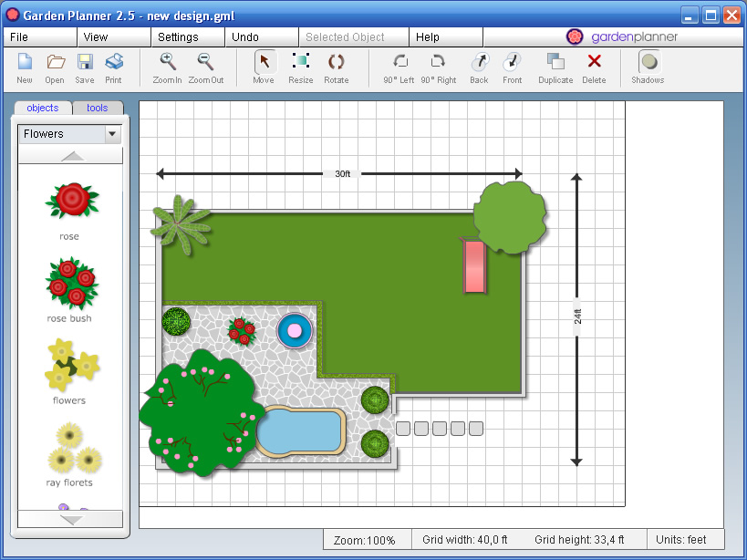747x560 pixels.
Task: Open the Help menu
Action: pos(429,37)
